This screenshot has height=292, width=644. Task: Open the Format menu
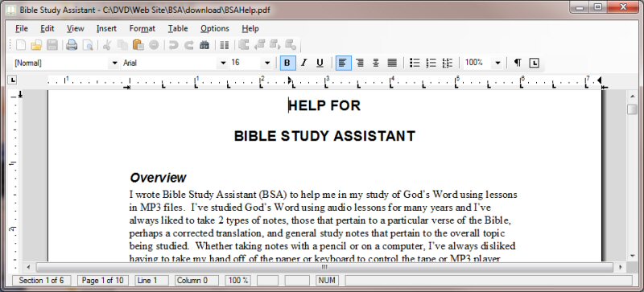point(142,28)
